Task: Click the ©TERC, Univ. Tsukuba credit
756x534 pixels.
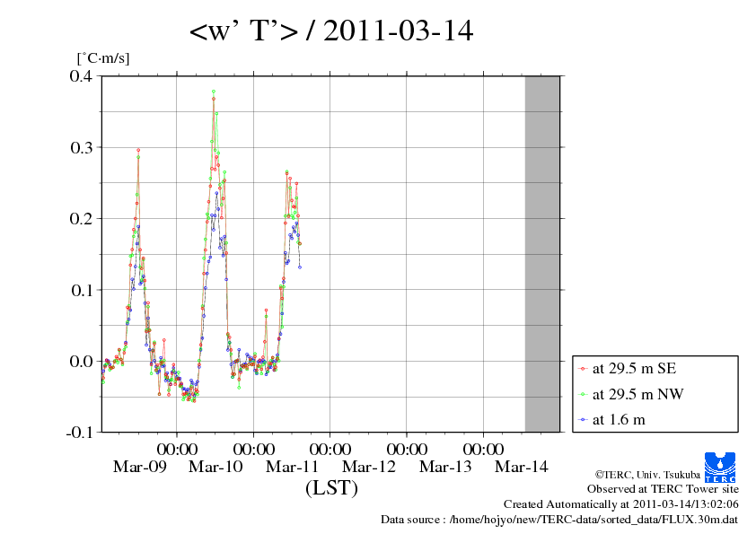Action: (647, 475)
